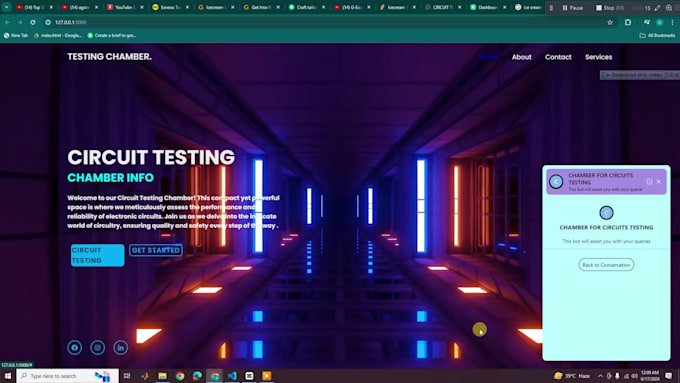Close the Craft tailor browser tab
The image size is (680, 383).
pos(324,7)
